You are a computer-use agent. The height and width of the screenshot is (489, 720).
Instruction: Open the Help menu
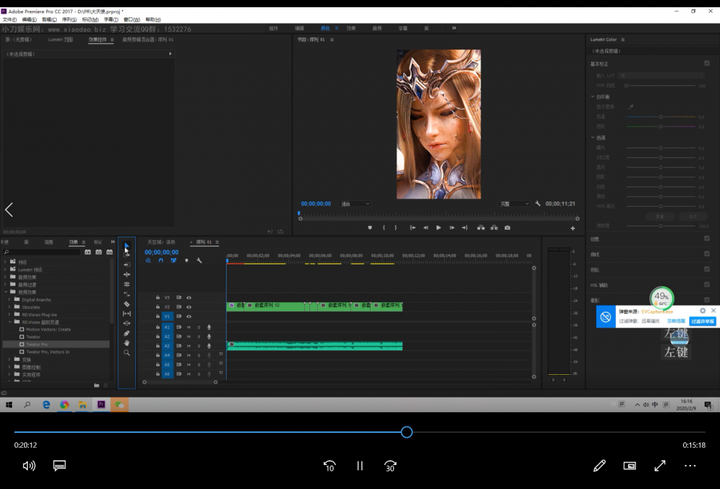(153, 19)
